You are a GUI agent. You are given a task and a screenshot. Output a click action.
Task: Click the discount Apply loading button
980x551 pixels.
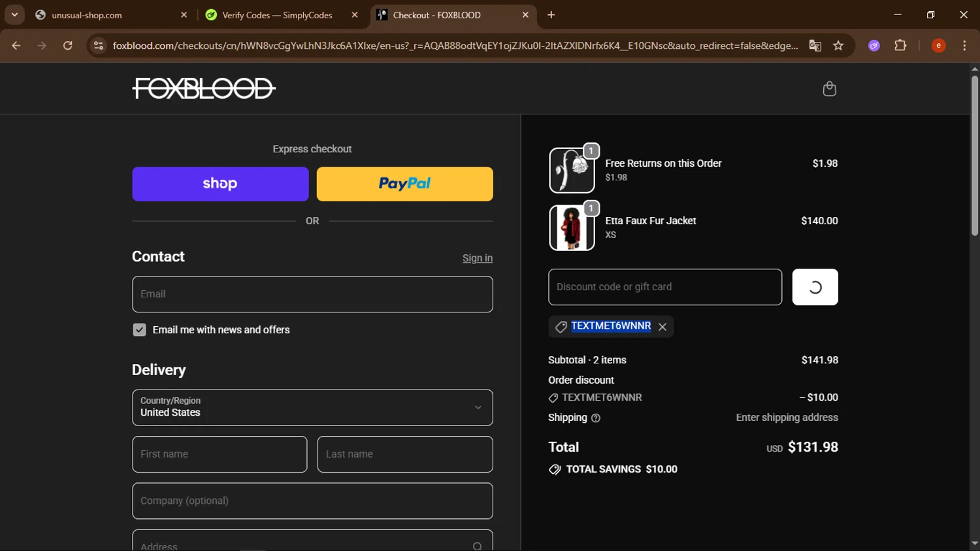click(815, 287)
